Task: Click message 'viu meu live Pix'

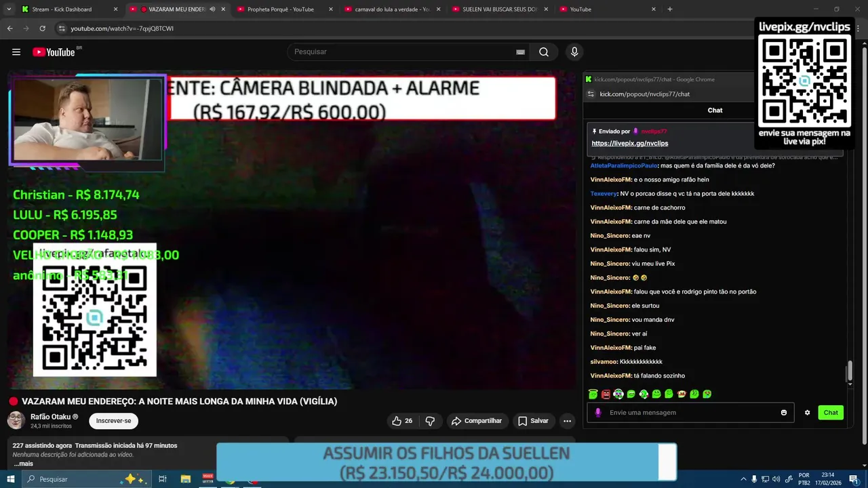Action: pyautogui.click(x=653, y=264)
